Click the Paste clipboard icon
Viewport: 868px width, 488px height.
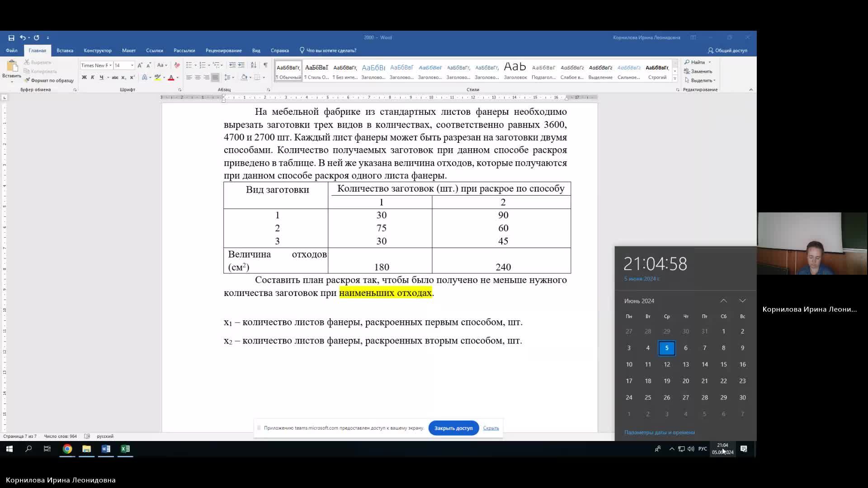coord(12,66)
